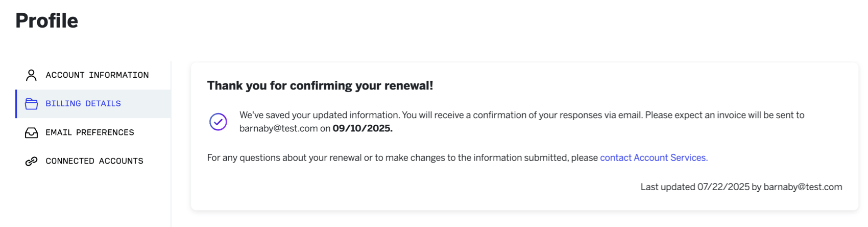Screen dimensions: 868x227
Task: Click the purple checkmark confirmation icon
Action: coord(218,122)
